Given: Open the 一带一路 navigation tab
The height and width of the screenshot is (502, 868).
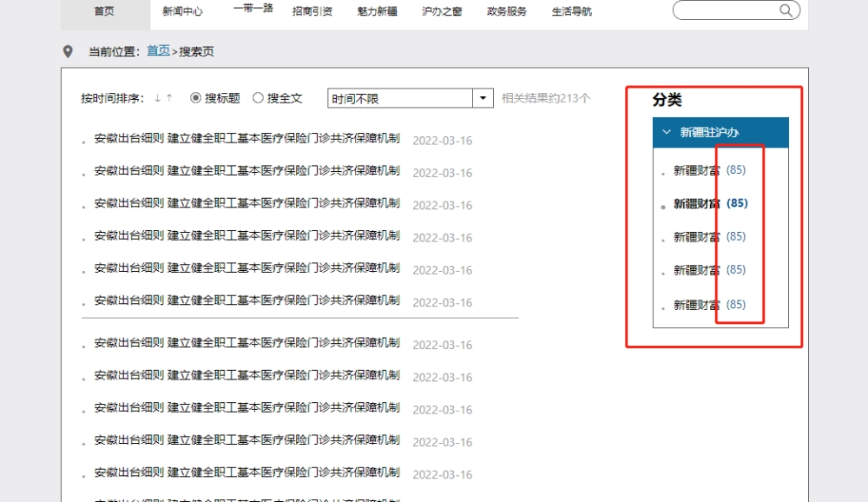Looking at the screenshot, I should (253, 9).
